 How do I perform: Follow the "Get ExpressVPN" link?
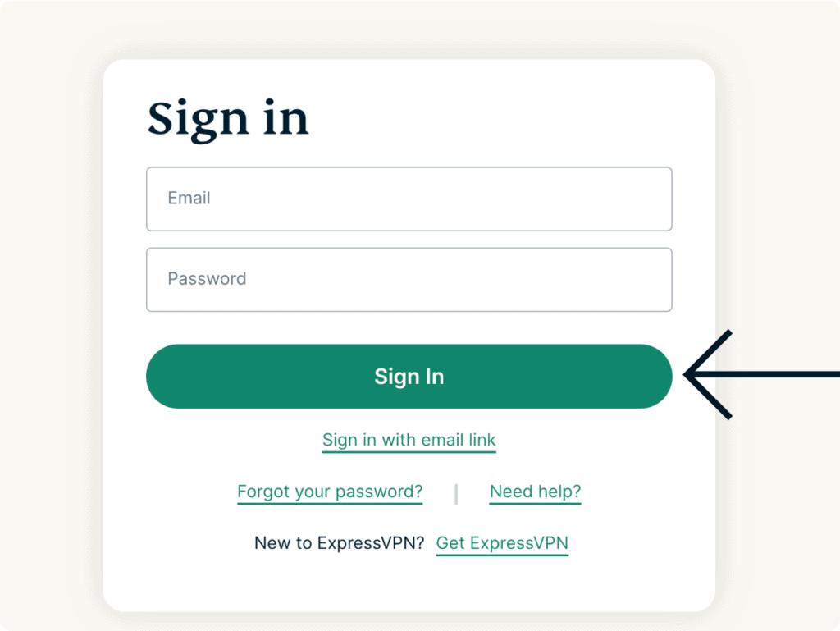click(502, 542)
